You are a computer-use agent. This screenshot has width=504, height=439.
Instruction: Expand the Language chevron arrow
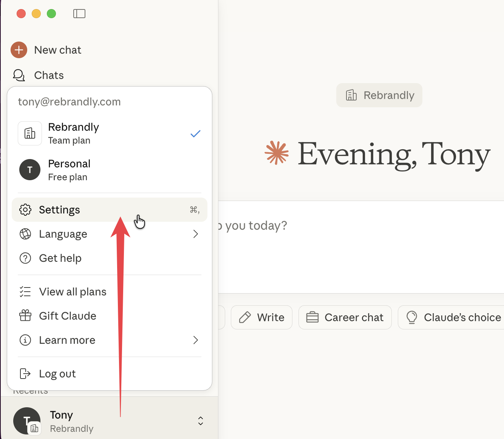196,234
